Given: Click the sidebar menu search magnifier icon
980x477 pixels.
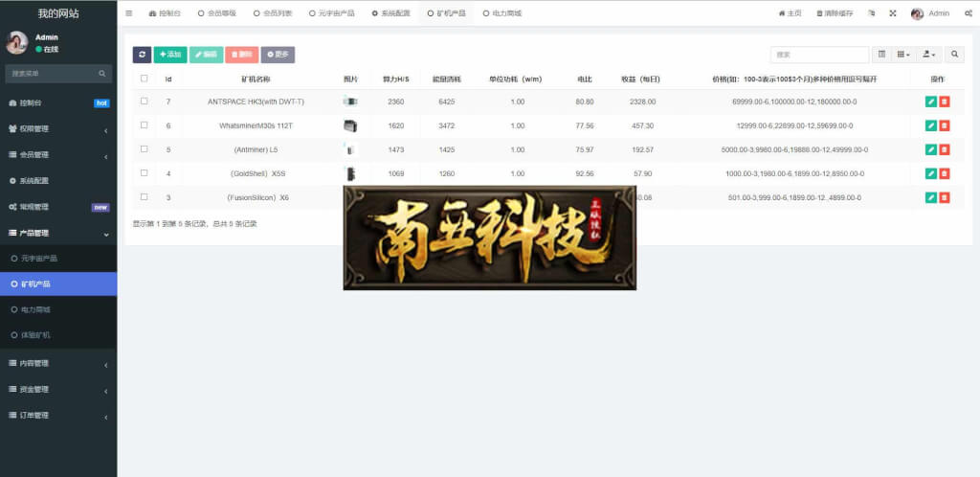Looking at the screenshot, I should click(101, 74).
